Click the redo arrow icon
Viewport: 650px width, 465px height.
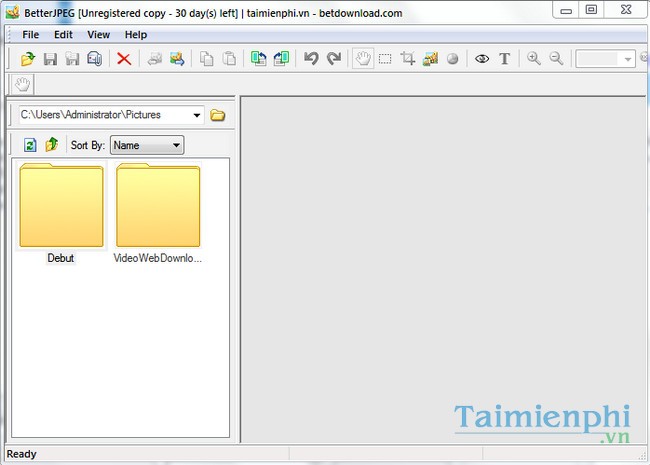(x=333, y=59)
